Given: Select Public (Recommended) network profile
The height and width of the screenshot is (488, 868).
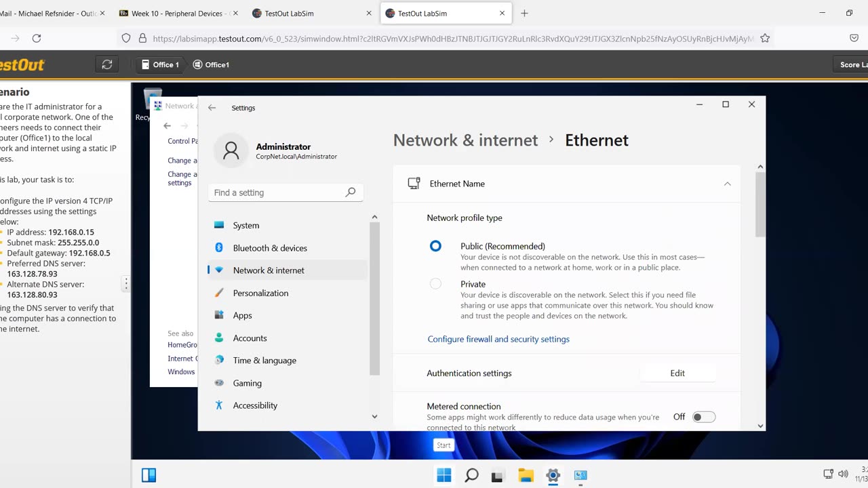Looking at the screenshot, I should [435, 246].
